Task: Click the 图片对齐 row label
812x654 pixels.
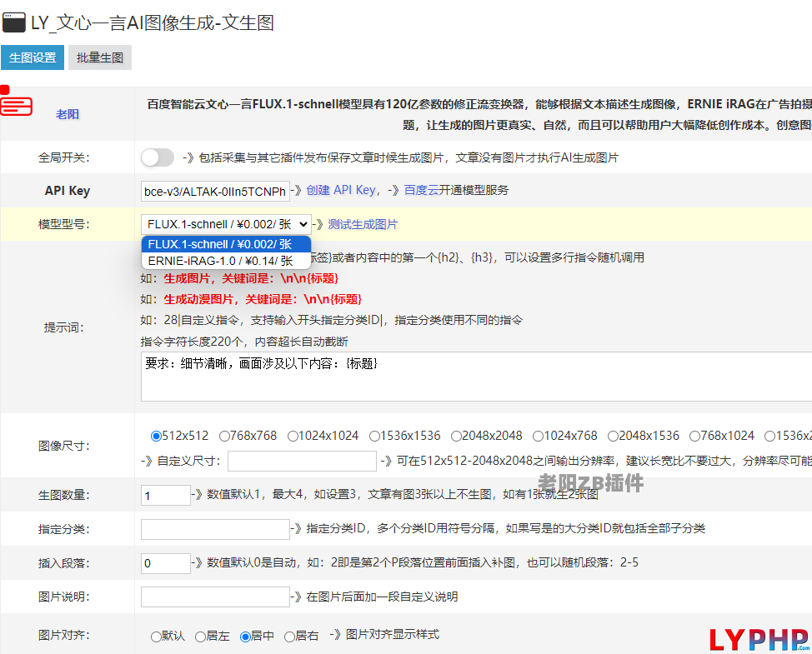Action: 63,636
